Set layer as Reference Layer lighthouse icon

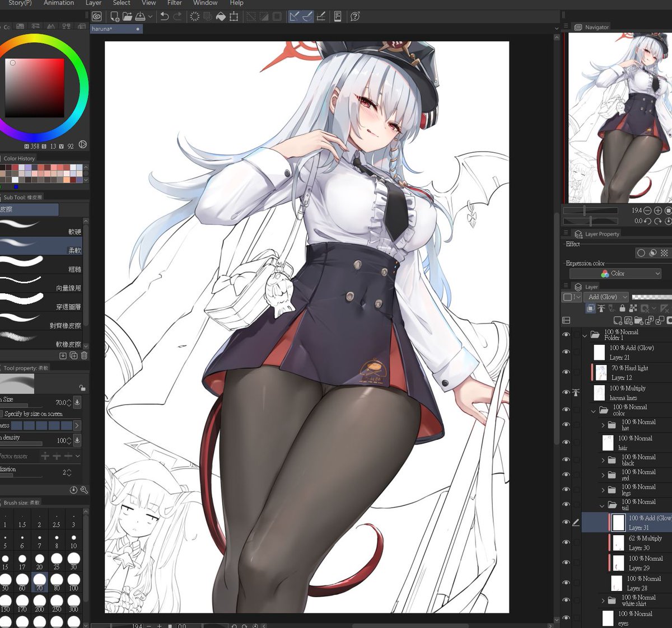601,308
